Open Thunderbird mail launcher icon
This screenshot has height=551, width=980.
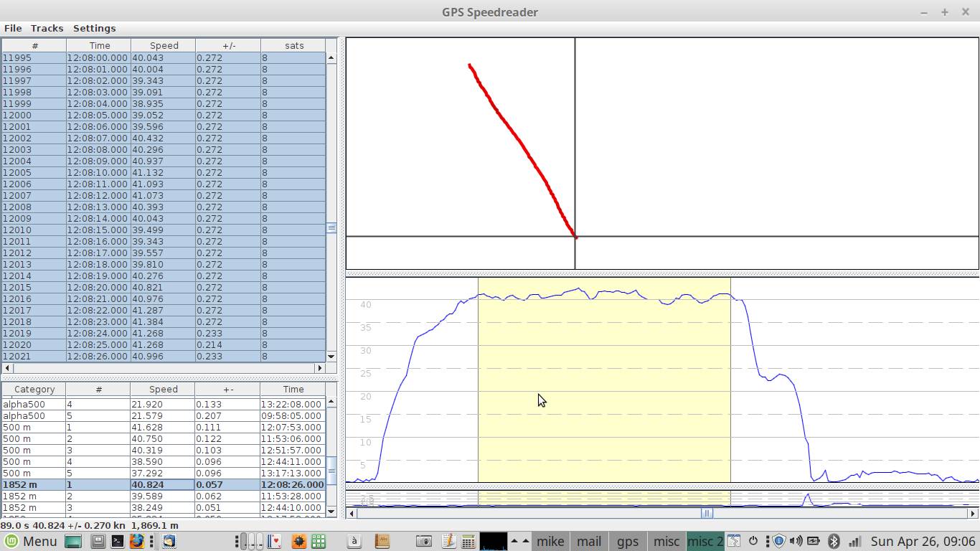[x=169, y=542]
